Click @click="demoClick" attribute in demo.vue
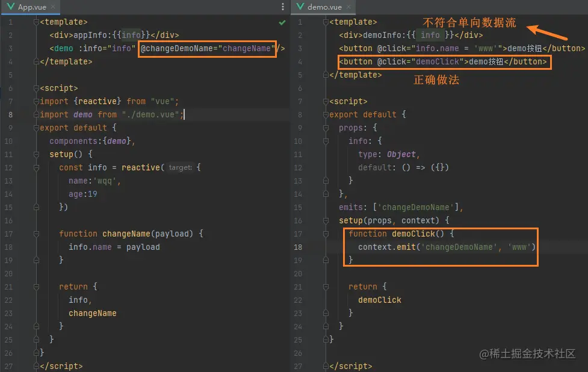 (420, 61)
